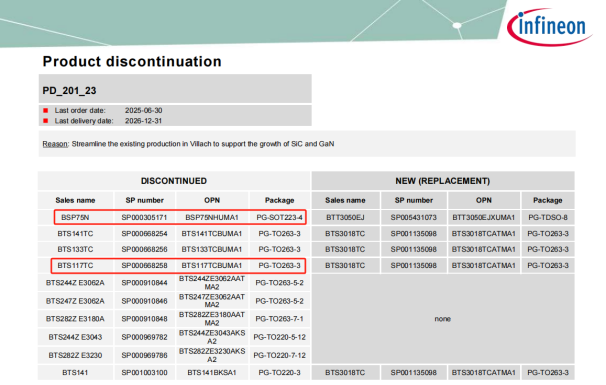Image resolution: width=606 pixels, height=385 pixels.
Task: Select the 'BTS244Z E3043' sales name cell
Action: [x=75, y=337]
